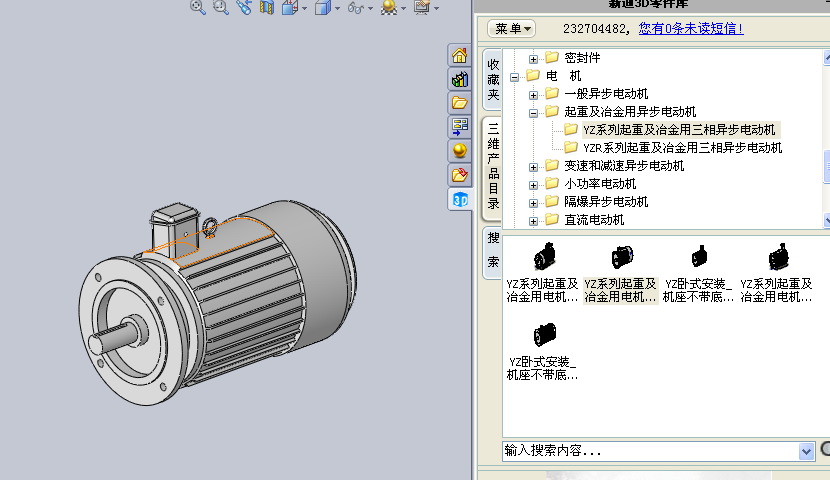Select the blue 3D parts library icon

[x=459, y=199]
